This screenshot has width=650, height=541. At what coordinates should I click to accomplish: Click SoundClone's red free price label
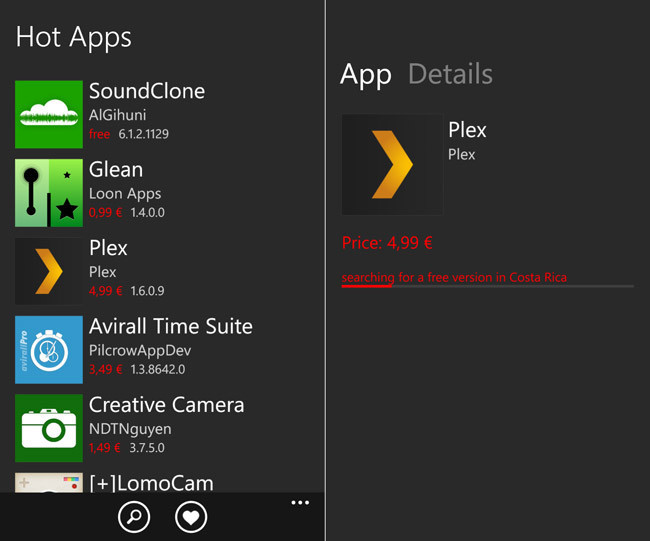(x=99, y=134)
